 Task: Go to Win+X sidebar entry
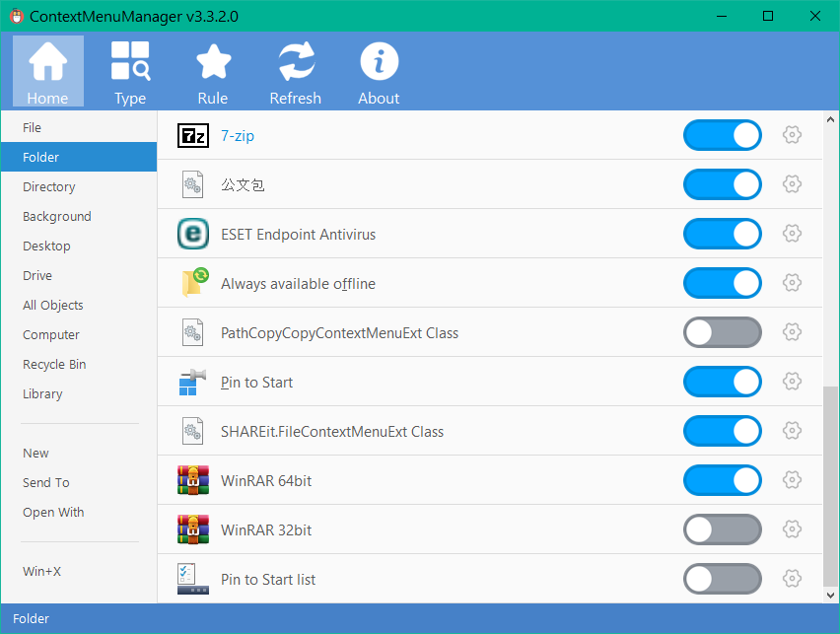pyautogui.click(x=41, y=571)
